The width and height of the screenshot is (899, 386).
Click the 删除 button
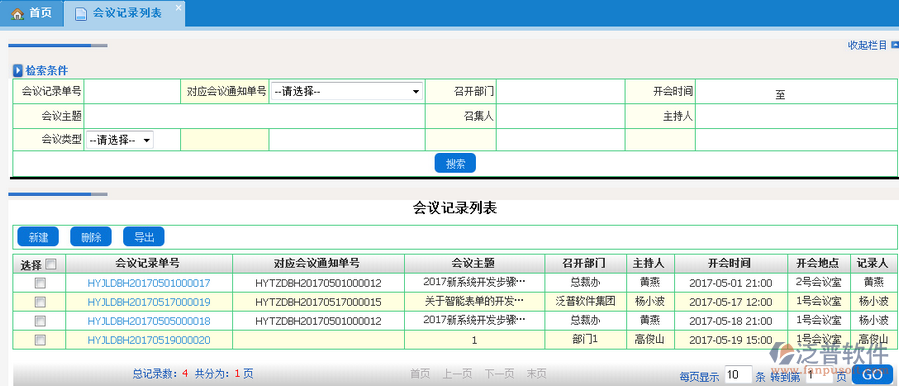(x=91, y=237)
